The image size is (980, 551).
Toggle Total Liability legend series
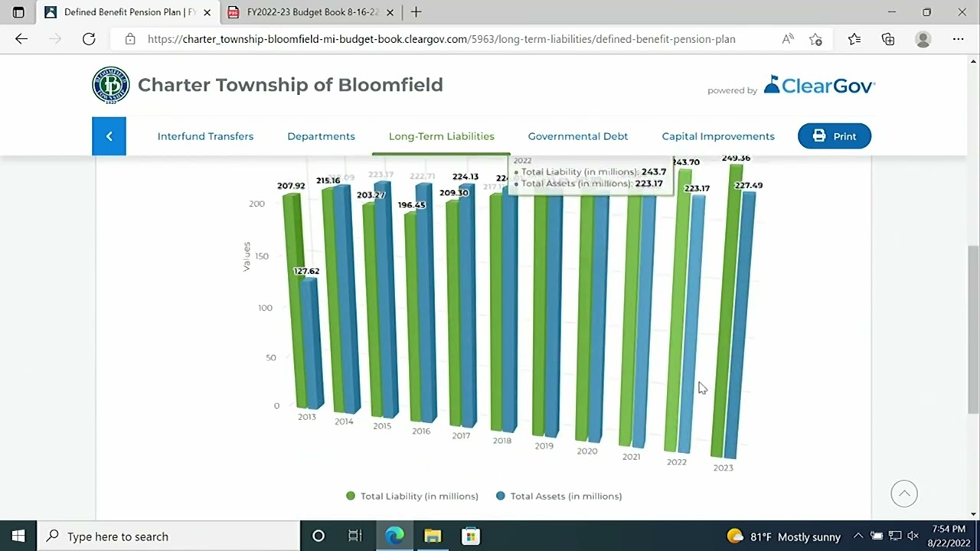[412, 496]
